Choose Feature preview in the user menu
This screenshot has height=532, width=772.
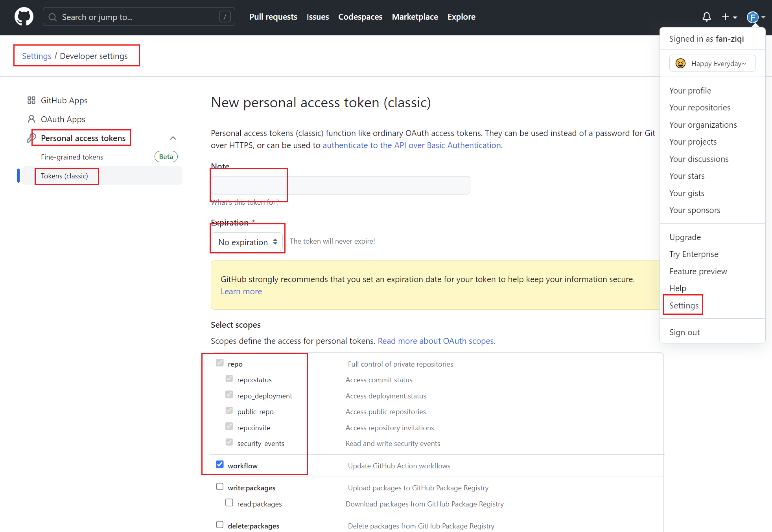(x=698, y=272)
